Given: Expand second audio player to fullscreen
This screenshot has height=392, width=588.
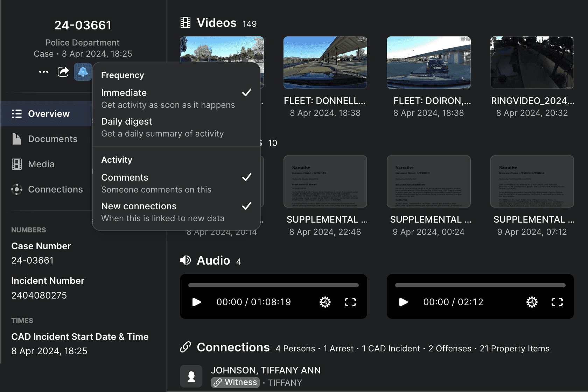Looking at the screenshot, I should click(x=557, y=302).
